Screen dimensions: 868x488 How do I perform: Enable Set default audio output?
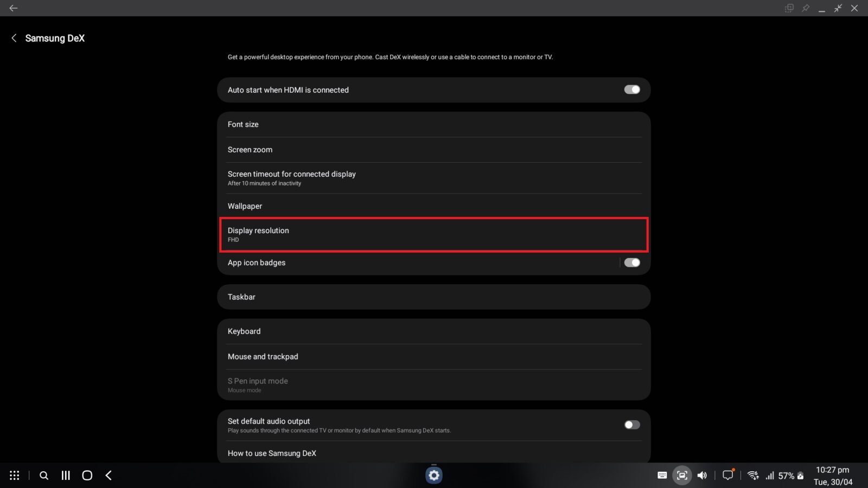point(631,425)
